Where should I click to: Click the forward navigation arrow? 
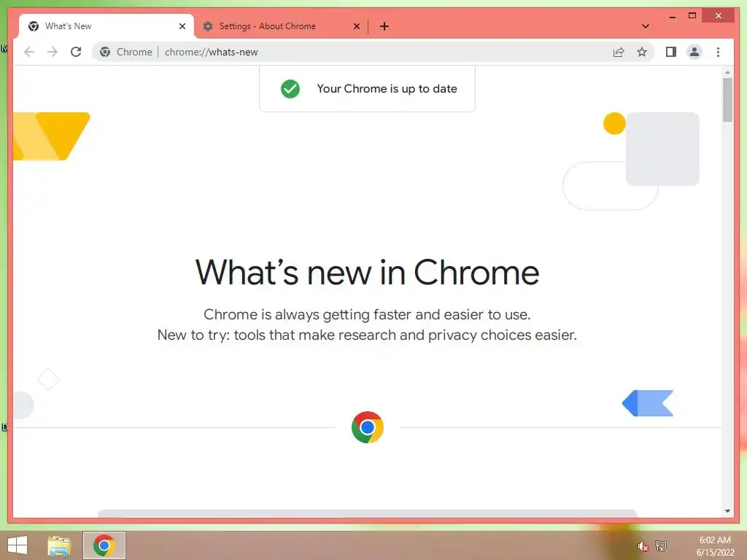click(x=53, y=52)
